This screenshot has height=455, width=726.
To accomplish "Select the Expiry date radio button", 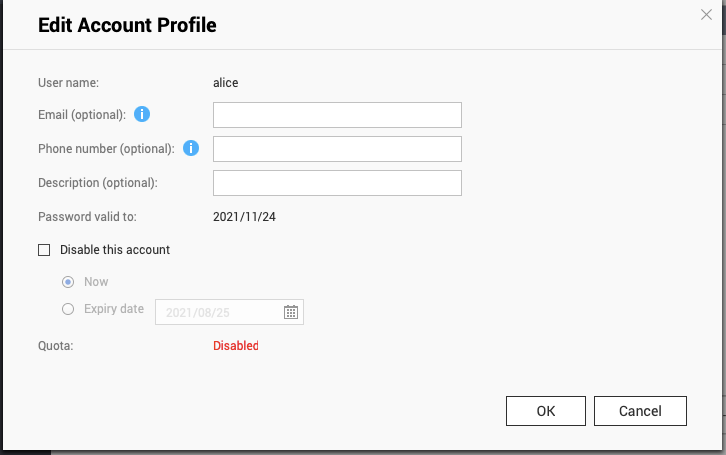I will tap(68, 309).
